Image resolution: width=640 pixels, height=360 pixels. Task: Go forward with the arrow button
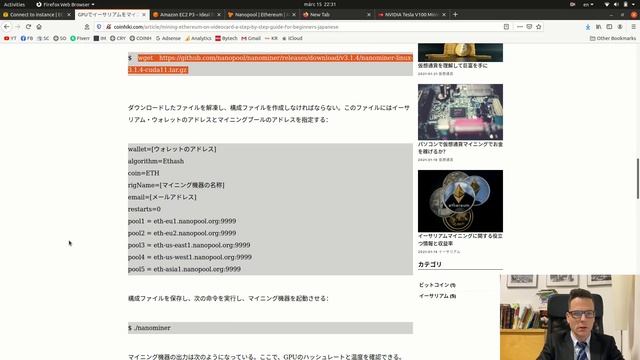click(17, 27)
